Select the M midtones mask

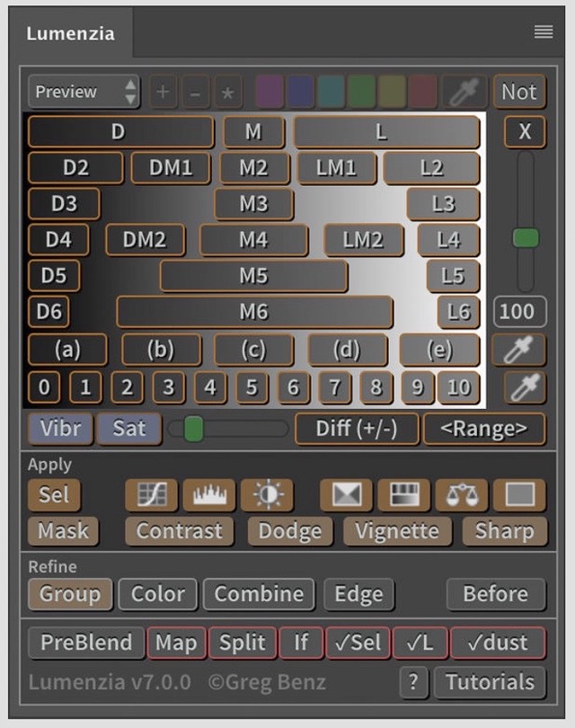[x=254, y=131]
